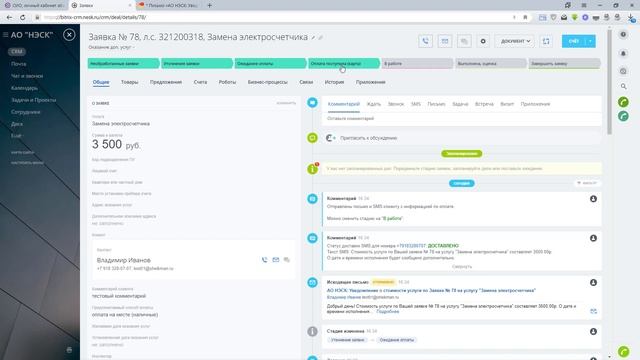This screenshot has width=640, height=360.
Task: Bookmark this page with the star icon
Action: [525, 17]
